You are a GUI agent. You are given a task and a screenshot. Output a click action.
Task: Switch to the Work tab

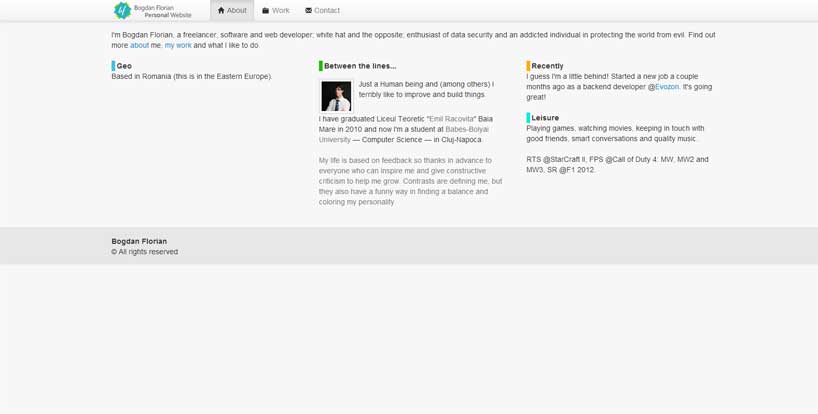[x=276, y=11]
